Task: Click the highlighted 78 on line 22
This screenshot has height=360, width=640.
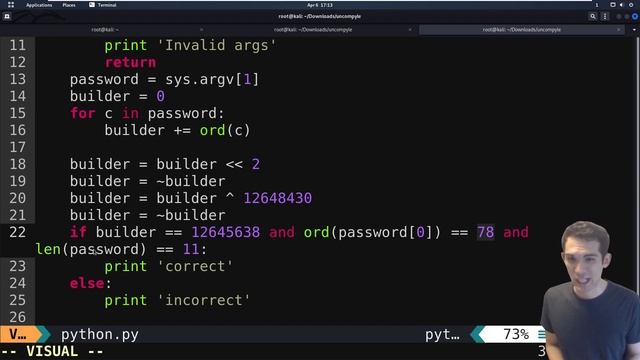Action: 485,232
